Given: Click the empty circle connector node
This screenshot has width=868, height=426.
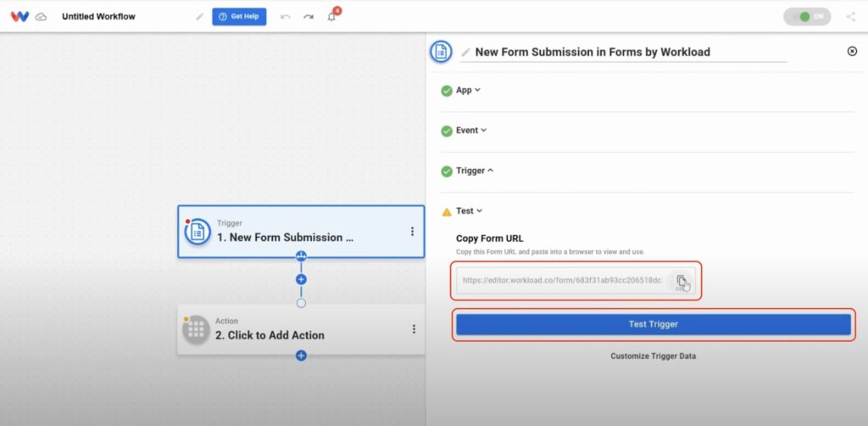Looking at the screenshot, I should pos(301,303).
